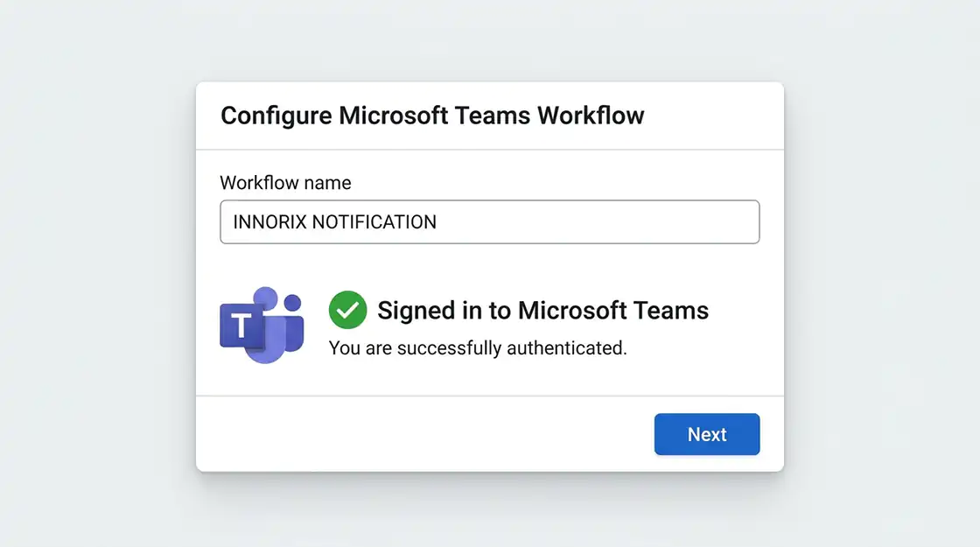Screen dimensions: 980x547
Task: Click the Microsoft Teams logo icon
Action: click(262, 325)
